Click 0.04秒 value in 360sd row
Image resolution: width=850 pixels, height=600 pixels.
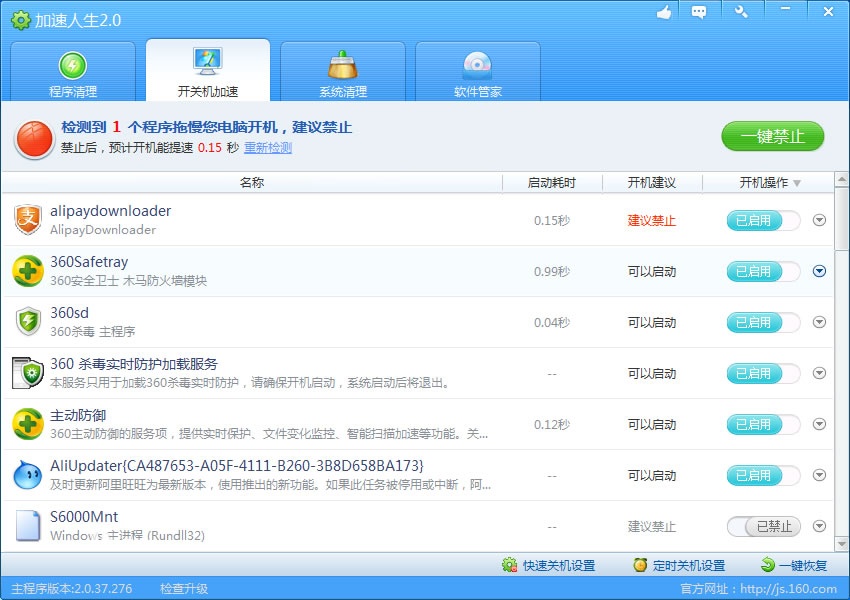(552, 322)
